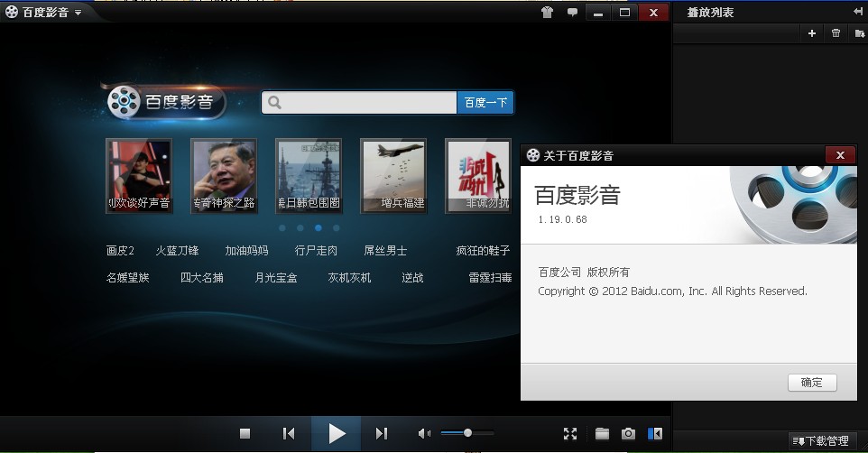Skip to the previous track
The height and width of the screenshot is (453, 868).
(289, 434)
